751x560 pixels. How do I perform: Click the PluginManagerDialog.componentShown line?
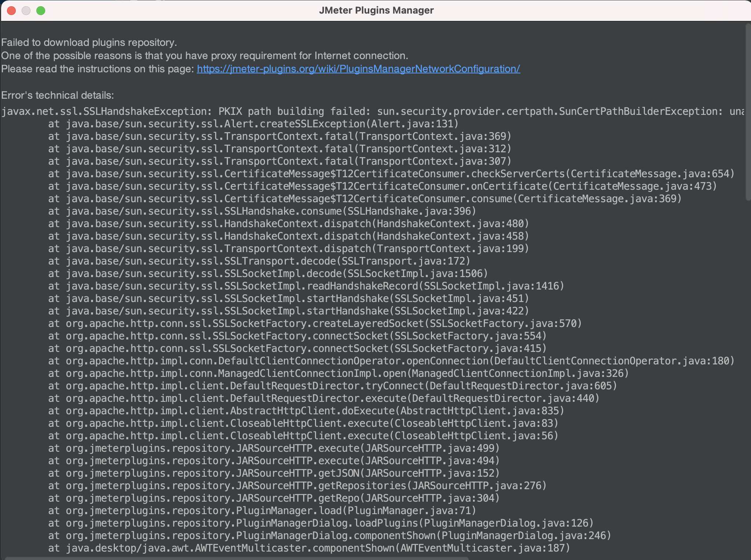pos(330,535)
